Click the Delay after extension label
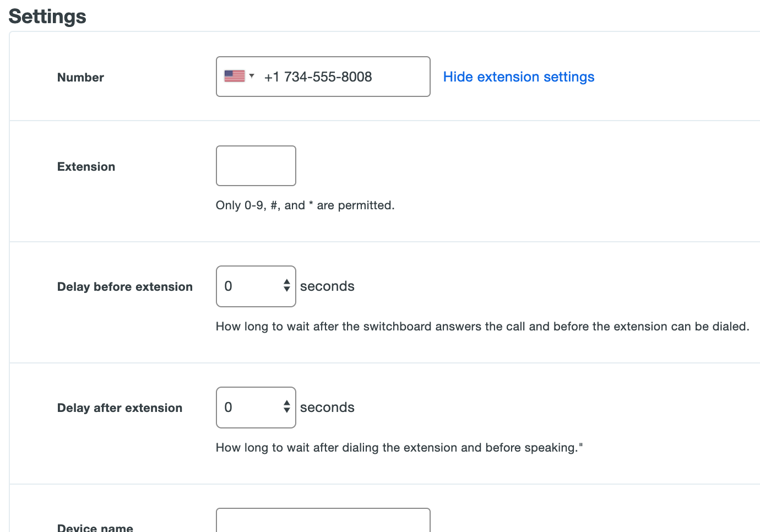 click(x=120, y=408)
